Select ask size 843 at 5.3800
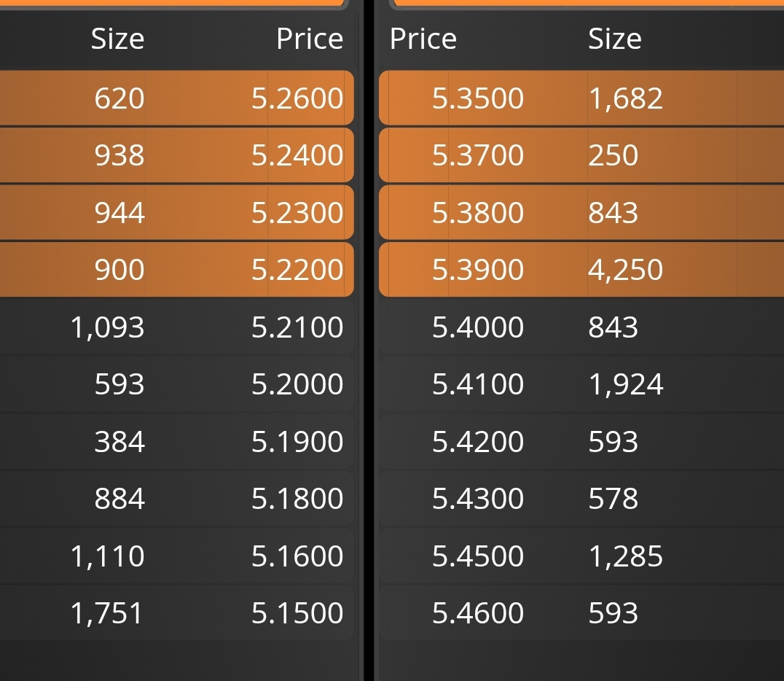 pos(614,213)
